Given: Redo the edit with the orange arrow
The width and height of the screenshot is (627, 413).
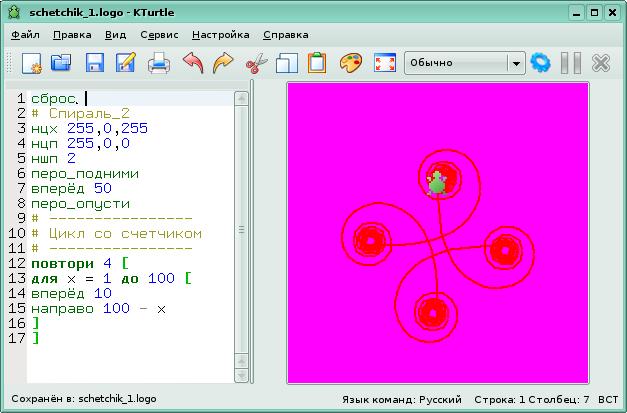Looking at the screenshot, I should pyautogui.click(x=223, y=63).
